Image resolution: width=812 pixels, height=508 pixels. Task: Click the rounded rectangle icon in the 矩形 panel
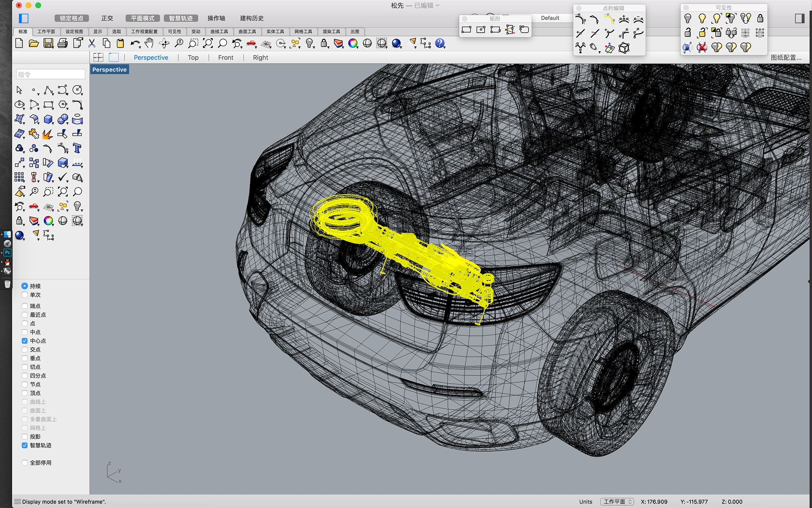pos(524,30)
